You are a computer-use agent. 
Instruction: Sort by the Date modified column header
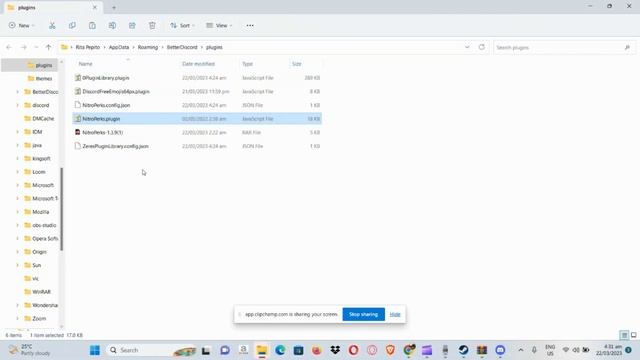tap(198, 64)
